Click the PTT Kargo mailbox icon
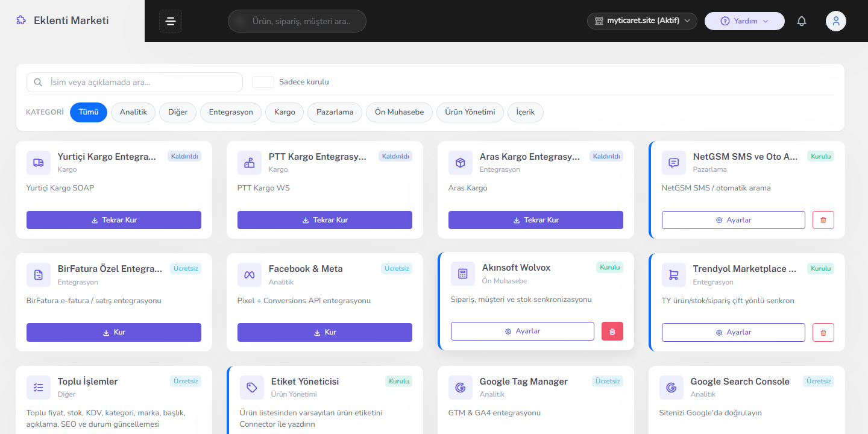The image size is (868, 434). coord(250,163)
